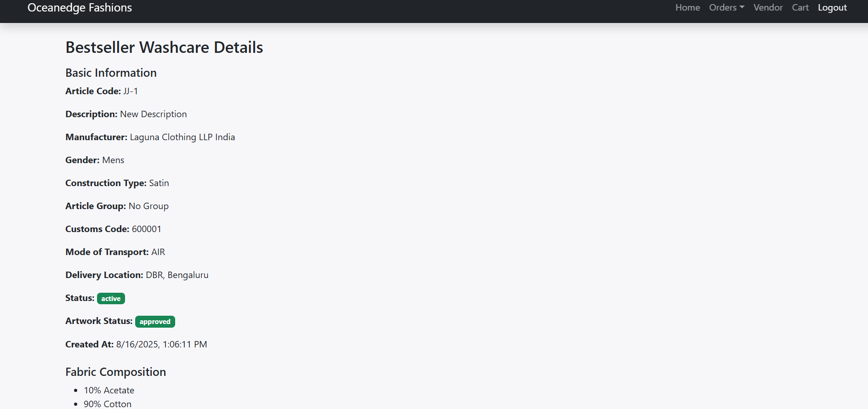Click the Oceanedge Fashions brand logo text
Viewport: 868px width, 409px height.
click(80, 8)
